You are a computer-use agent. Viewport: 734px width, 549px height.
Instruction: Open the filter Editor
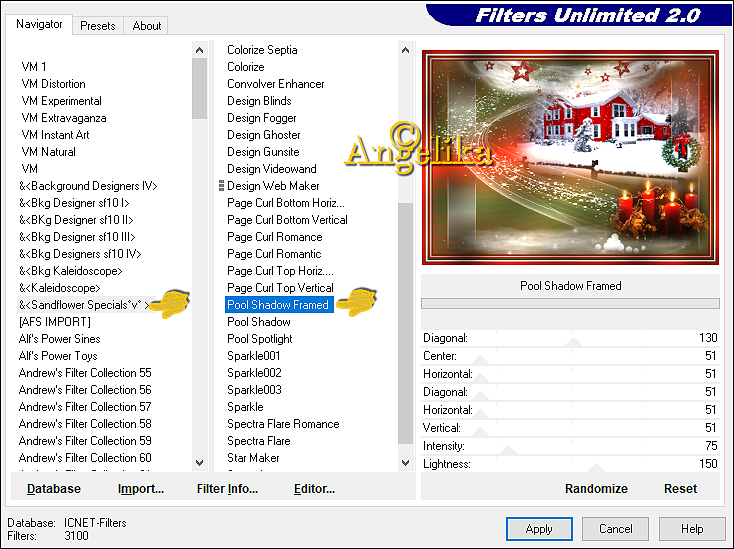coord(314,489)
